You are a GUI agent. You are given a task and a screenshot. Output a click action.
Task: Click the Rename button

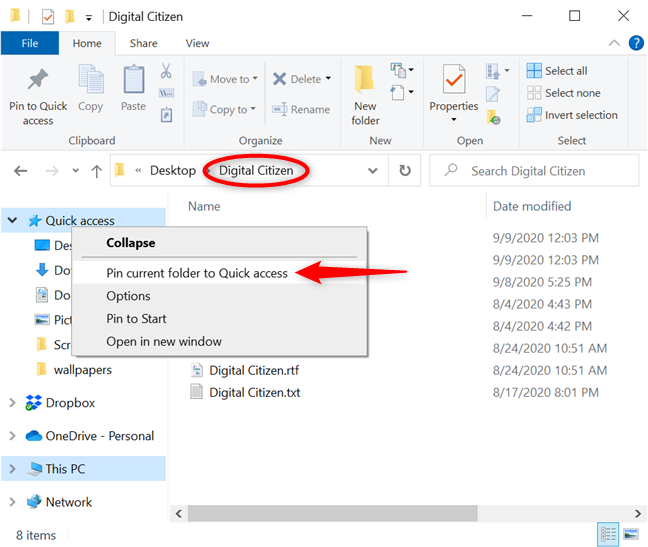coord(301,109)
